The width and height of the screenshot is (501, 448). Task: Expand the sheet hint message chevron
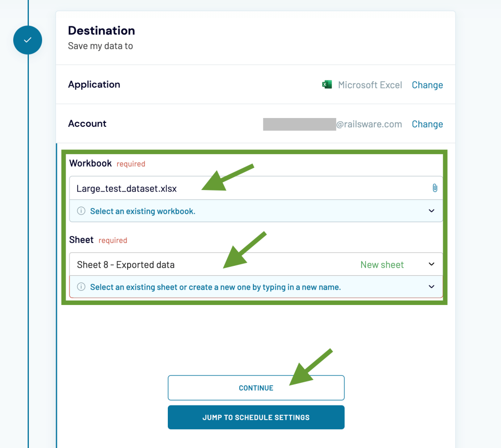coord(431,287)
